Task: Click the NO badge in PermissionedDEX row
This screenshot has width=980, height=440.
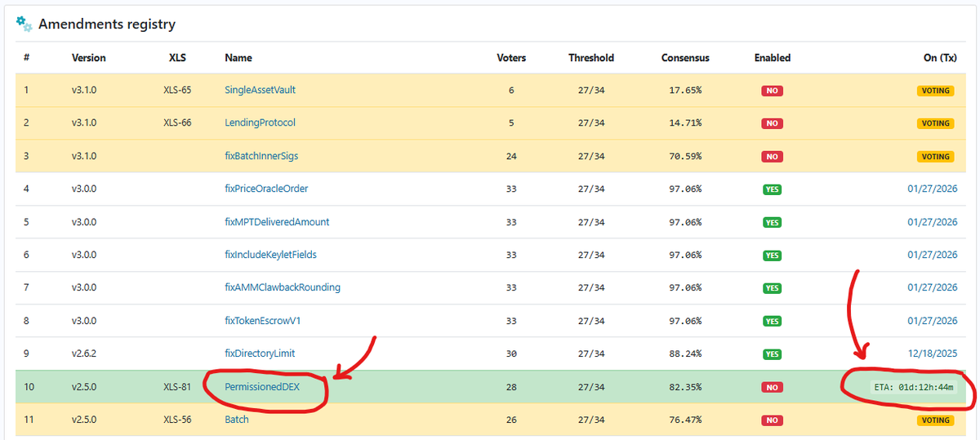Action: [x=772, y=388]
